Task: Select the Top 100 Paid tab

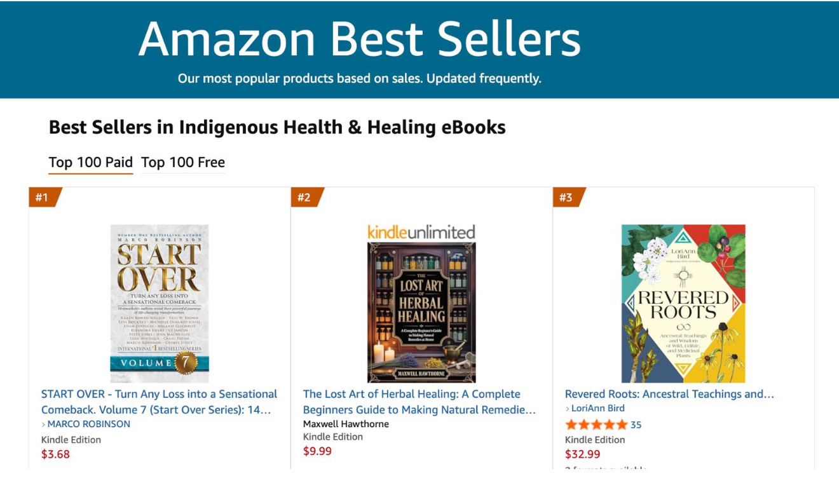Action: 90,163
